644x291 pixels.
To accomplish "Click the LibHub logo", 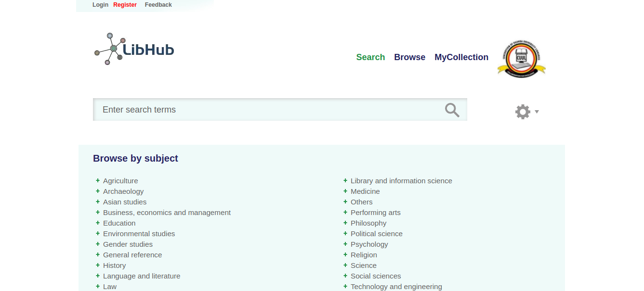I will (x=134, y=48).
